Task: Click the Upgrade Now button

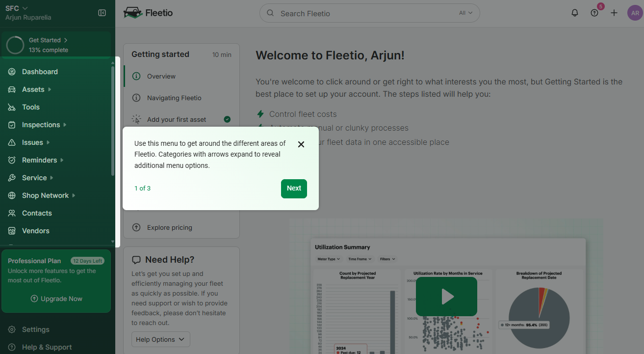Action: pos(56,298)
